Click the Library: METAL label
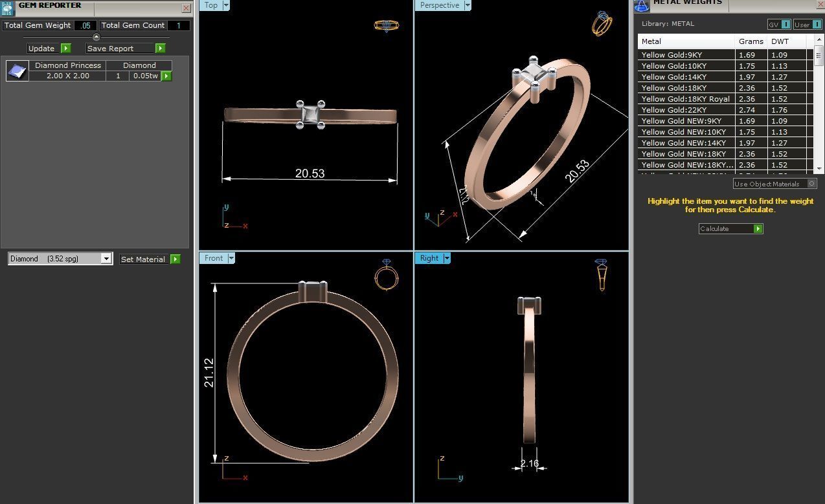The height and width of the screenshot is (504, 825). 668,24
